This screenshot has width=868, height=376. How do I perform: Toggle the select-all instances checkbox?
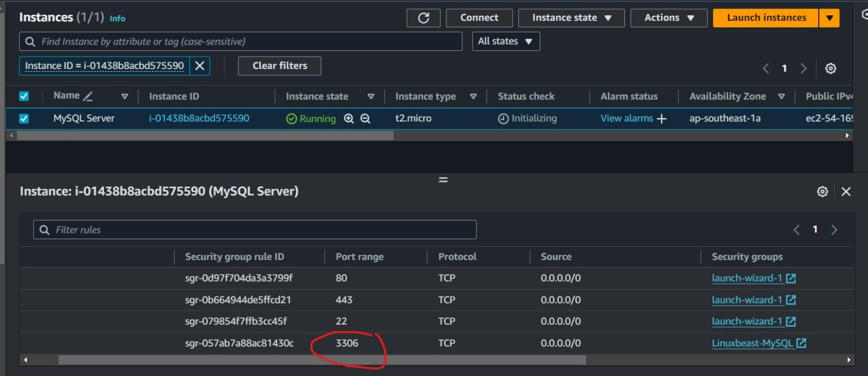tap(23, 96)
